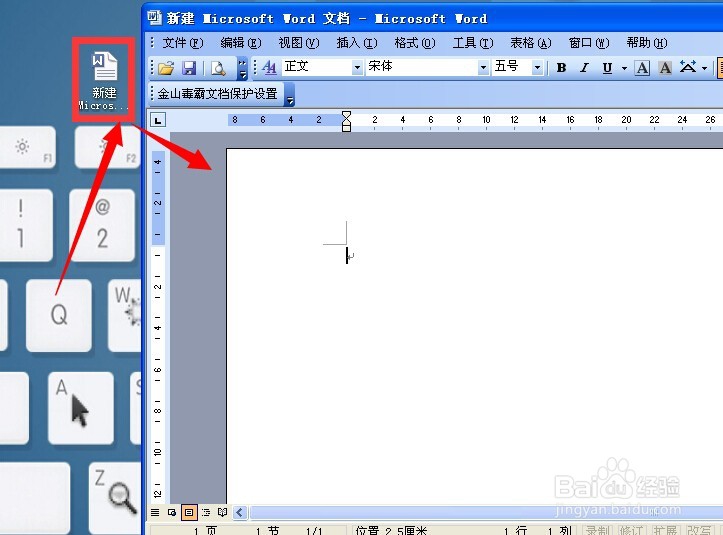Select the 新建 Microsoft Word desktop file icon

104,80
